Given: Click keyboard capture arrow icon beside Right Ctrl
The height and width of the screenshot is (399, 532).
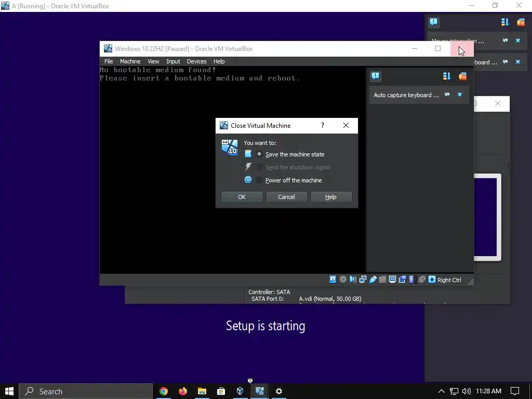Looking at the screenshot, I should (x=432, y=279).
